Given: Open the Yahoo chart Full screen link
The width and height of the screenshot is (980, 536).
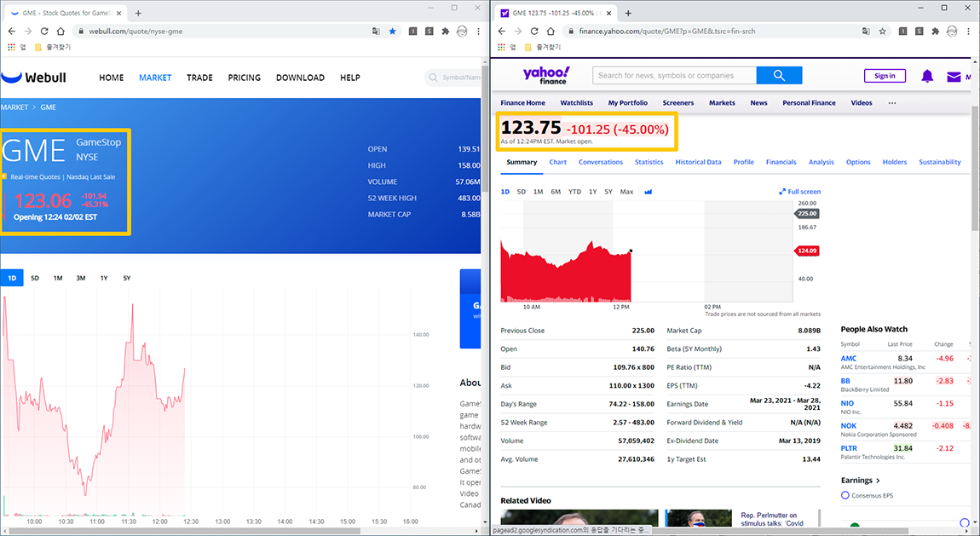Looking at the screenshot, I should click(x=800, y=192).
